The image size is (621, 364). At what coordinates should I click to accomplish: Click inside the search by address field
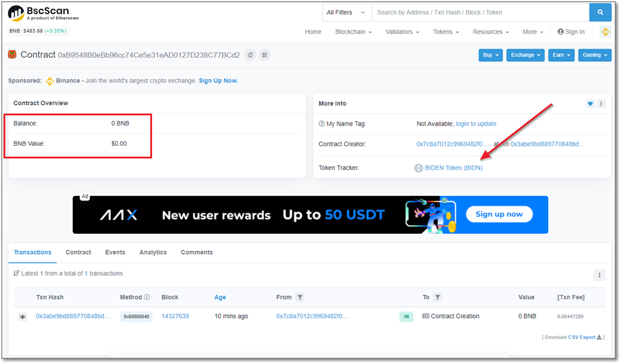(480, 12)
